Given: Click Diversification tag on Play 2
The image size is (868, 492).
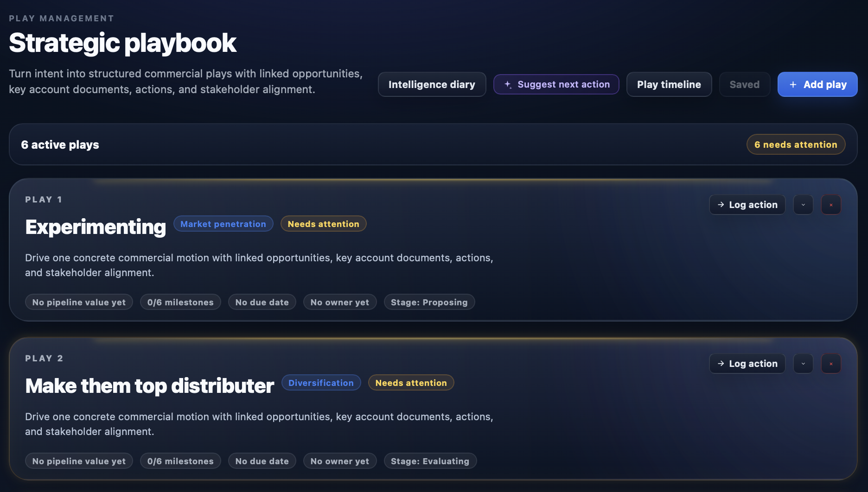Looking at the screenshot, I should 321,383.
